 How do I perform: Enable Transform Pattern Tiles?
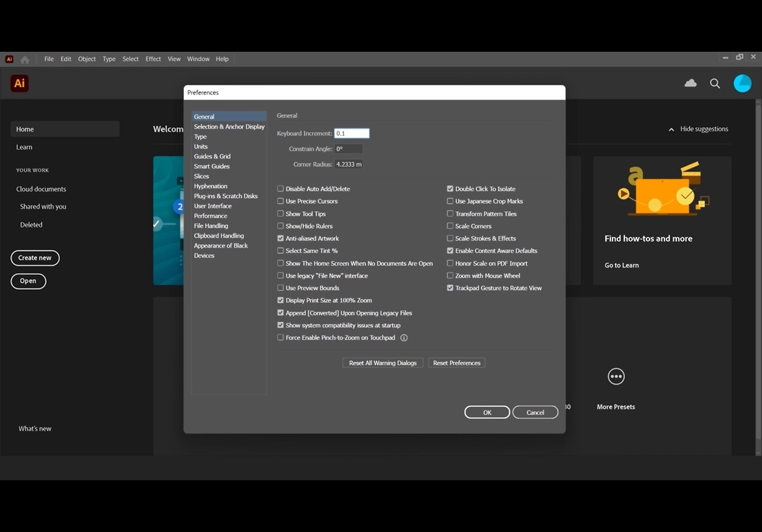(450, 214)
